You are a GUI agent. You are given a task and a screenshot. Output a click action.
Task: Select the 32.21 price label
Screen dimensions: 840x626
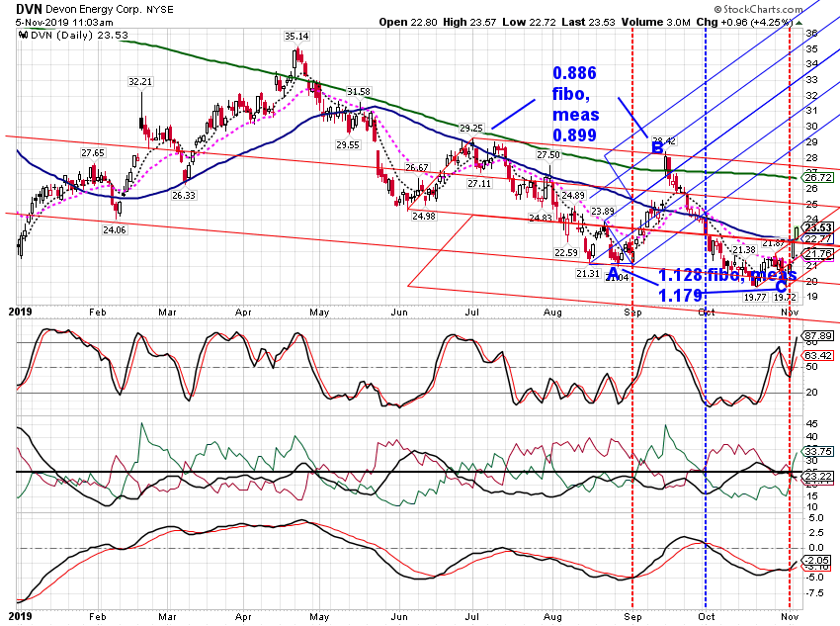[x=140, y=81]
